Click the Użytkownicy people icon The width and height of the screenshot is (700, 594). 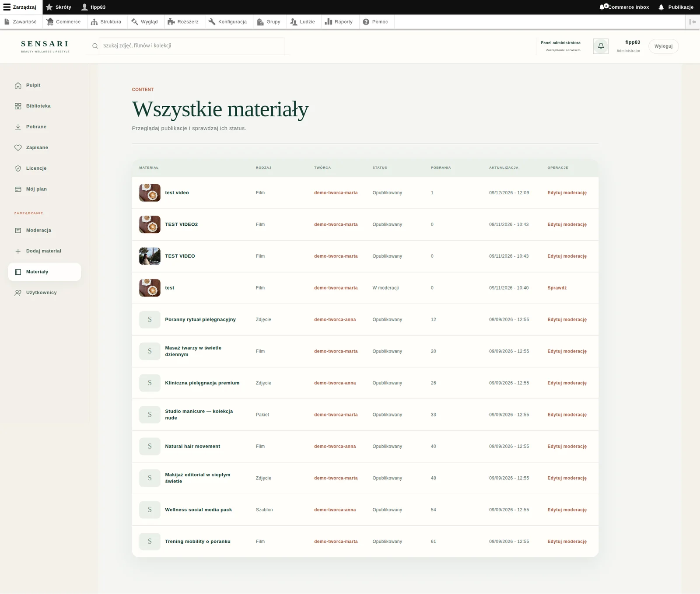pos(18,293)
